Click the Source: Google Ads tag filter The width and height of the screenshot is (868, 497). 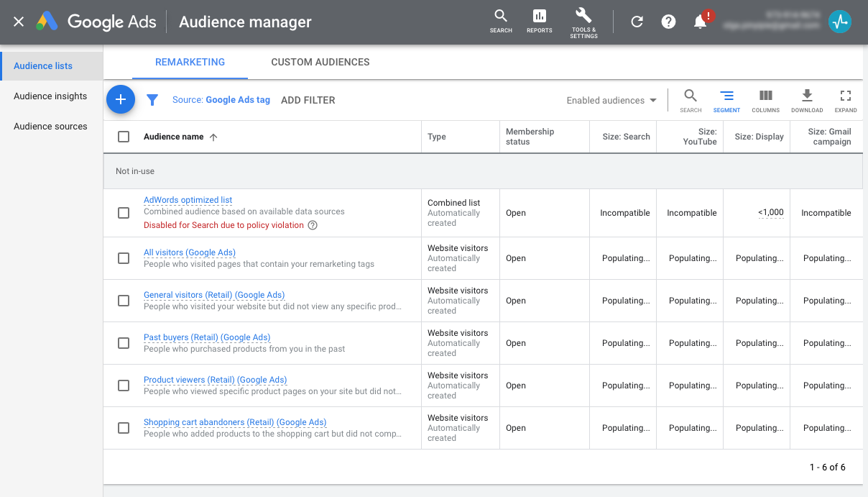(221, 100)
